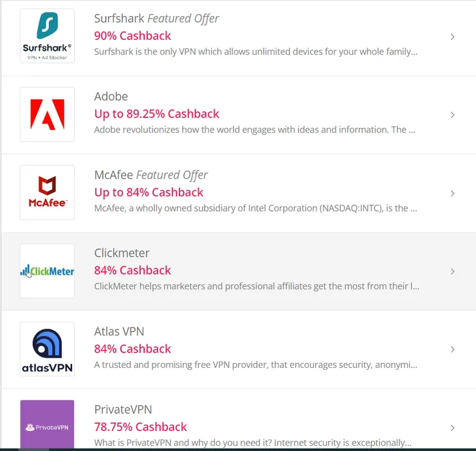The height and width of the screenshot is (451, 476).
Task: Expand the Clickmeter offer chevron
Action: (x=453, y=272)
